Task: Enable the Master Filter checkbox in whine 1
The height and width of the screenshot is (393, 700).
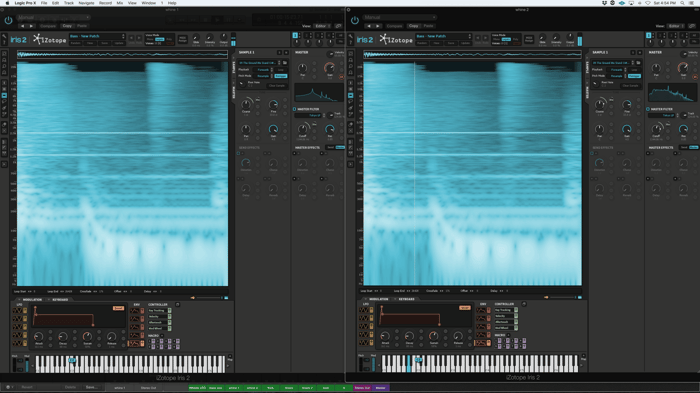Action: click(x=295, y=109)
